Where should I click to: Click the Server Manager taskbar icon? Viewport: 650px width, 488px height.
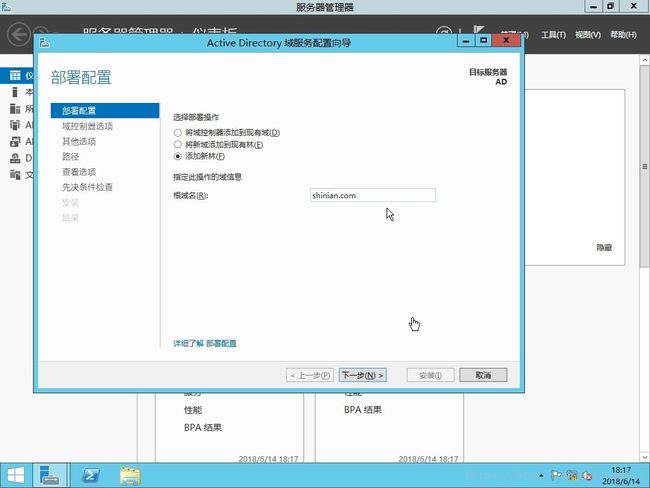(x=50, y=476)
